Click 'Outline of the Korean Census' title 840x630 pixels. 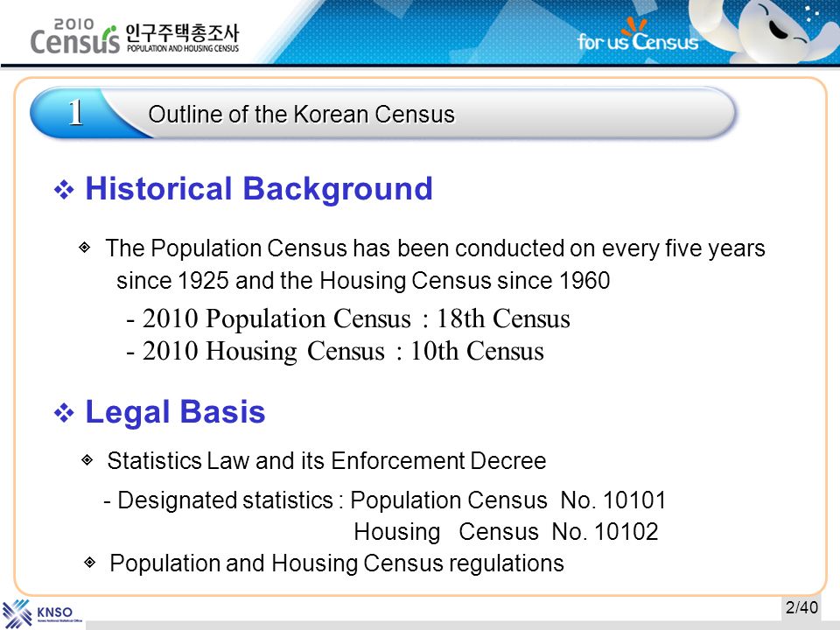(x=301, y=114)
